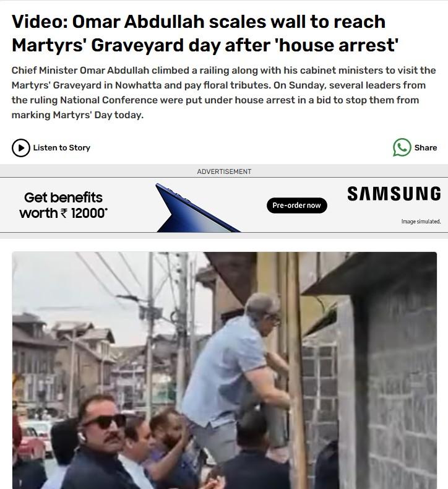Click the circular play icon for Listen to Story

(21, 148)
